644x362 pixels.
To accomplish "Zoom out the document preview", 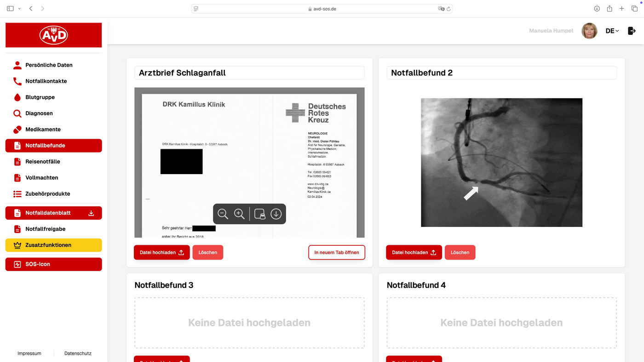I will pyautogui.click(x=223, y=214).
